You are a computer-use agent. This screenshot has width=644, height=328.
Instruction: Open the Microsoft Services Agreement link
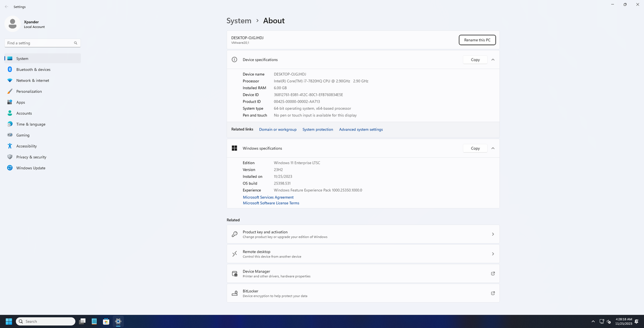[x=268, y=197]
